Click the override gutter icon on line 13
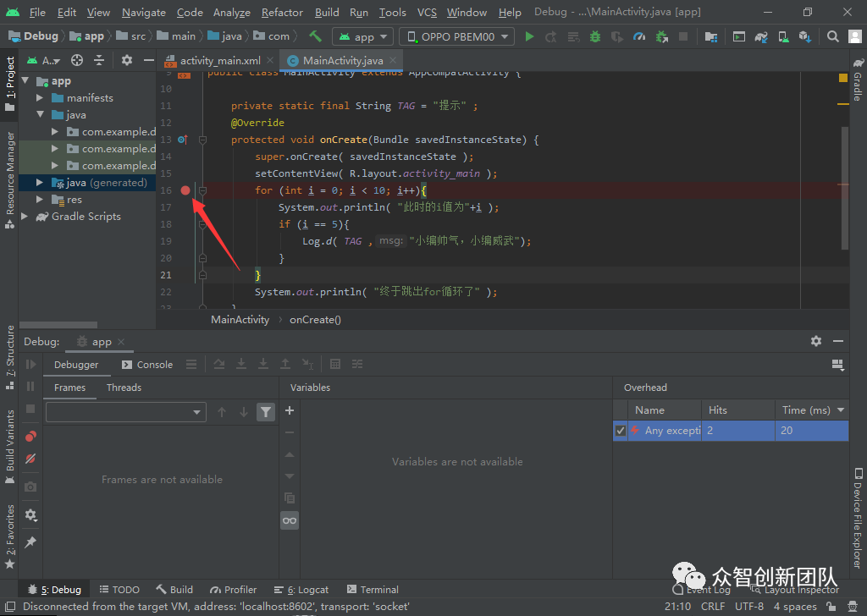 [x=183, y=140]
